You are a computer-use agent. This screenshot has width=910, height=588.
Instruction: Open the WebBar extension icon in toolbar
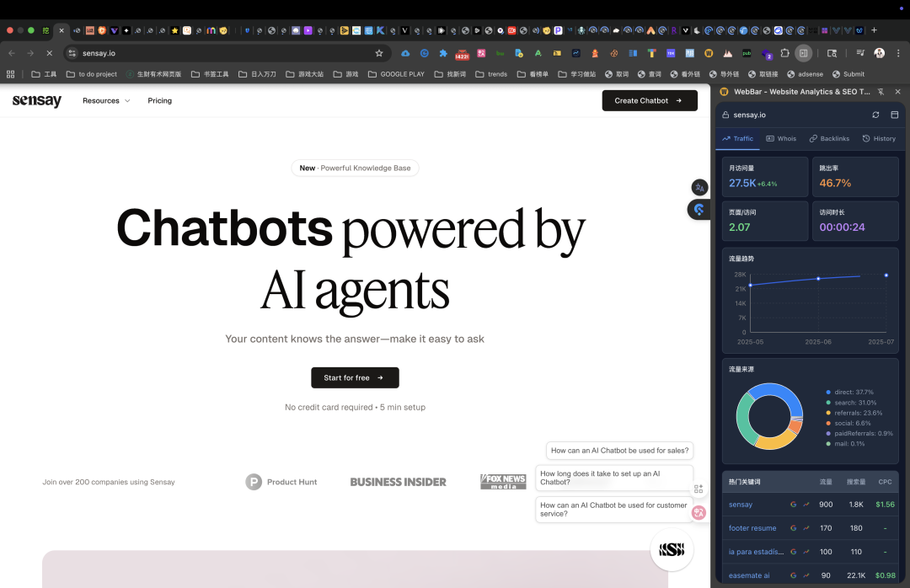pos(709,53)
